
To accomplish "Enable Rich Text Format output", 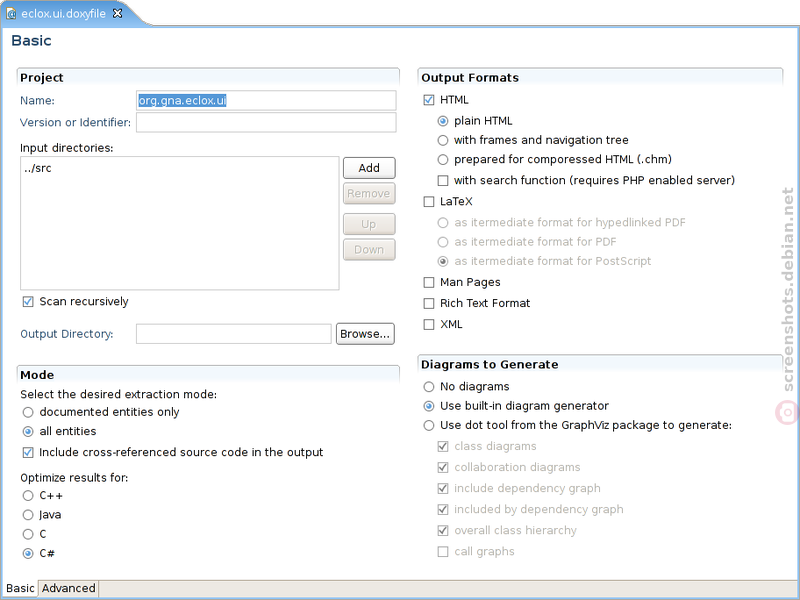I will point(429,304).
